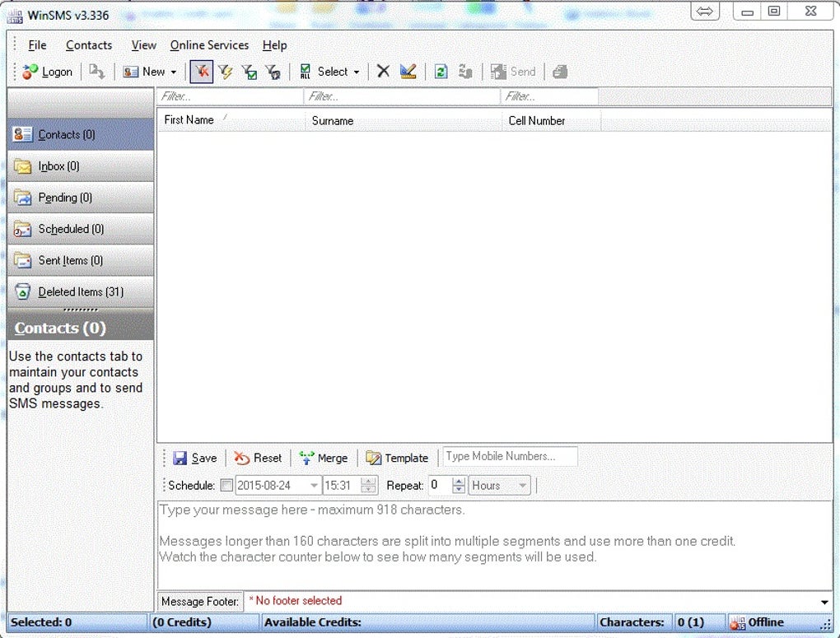Click the Send toolbar button
The image size is (840, 638).
pyautogui.click(x=513, y=72)
